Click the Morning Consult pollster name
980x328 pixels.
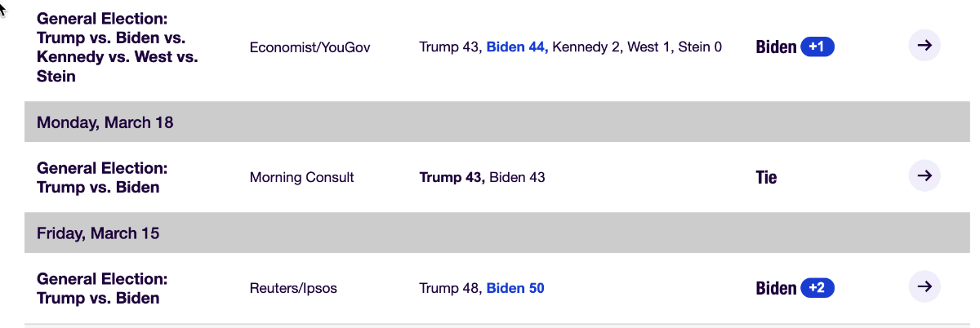coord(301,177)
